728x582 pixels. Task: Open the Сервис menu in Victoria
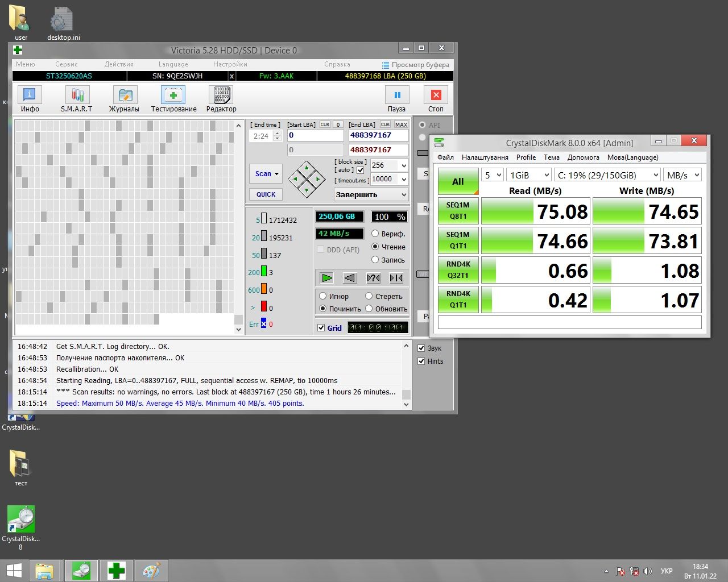tap(67, 64)
